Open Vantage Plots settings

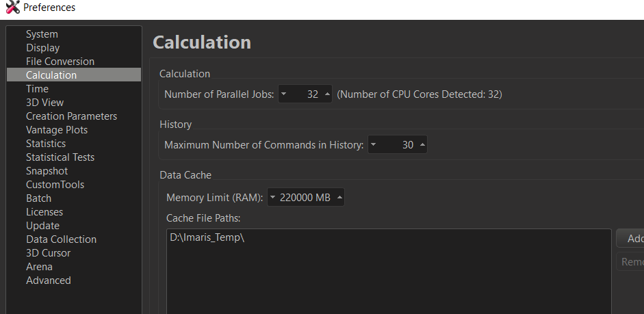coord(57,130)
